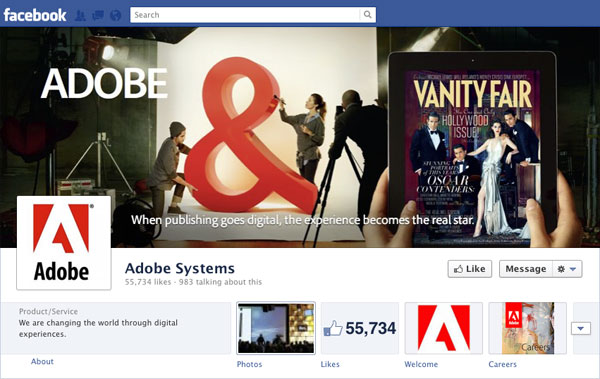Screen dimensions: 600x379
Task: Expand the page settings dropdown arrow
Action: pos(573,269)
